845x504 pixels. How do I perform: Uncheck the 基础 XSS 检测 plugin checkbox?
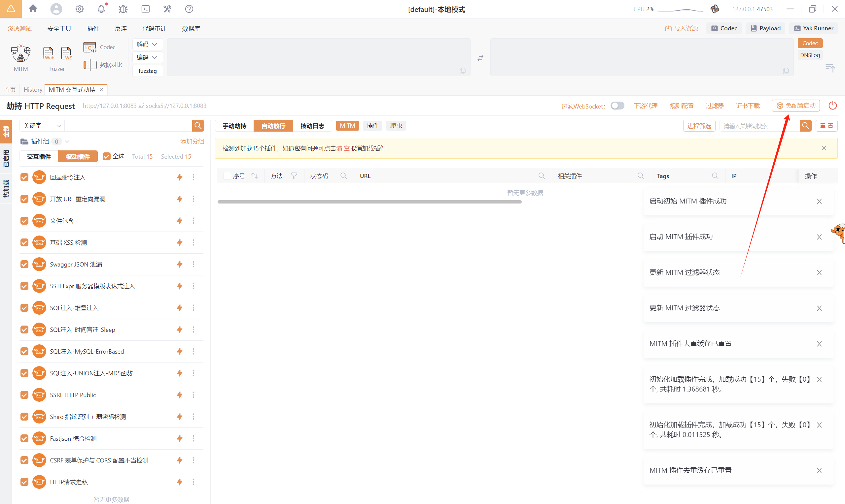24,242
